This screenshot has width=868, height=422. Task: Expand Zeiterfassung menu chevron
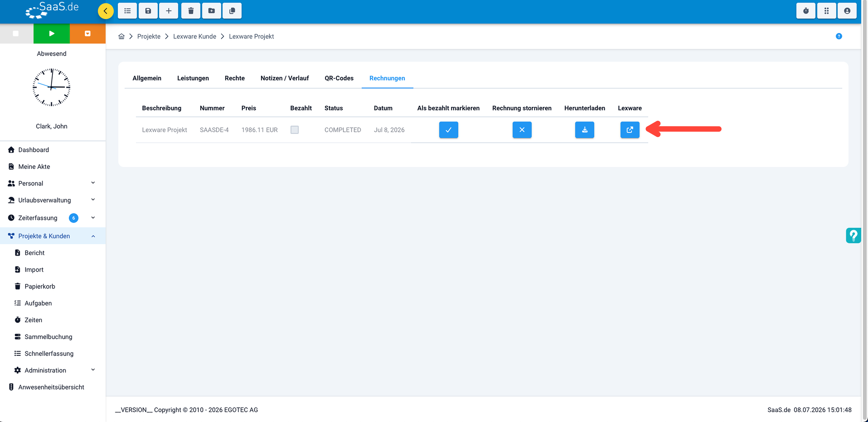(93, 218)
